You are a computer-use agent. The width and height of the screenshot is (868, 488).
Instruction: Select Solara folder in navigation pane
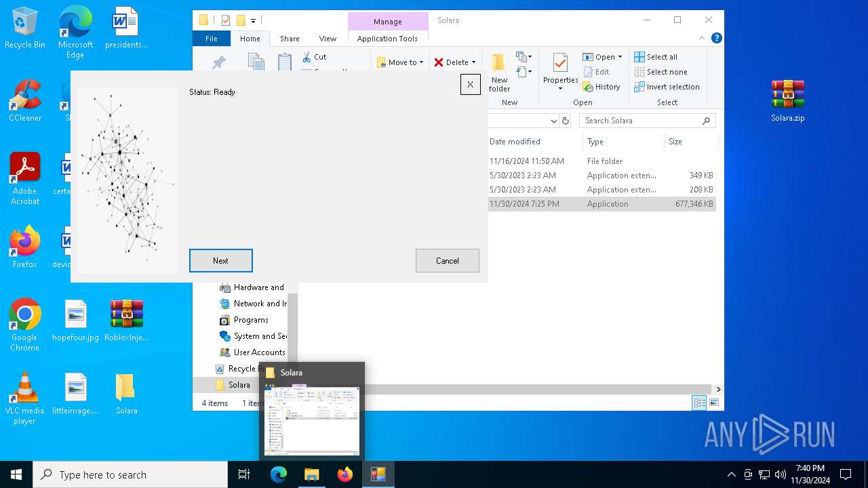pyautogui.click(x=239, y=385)
